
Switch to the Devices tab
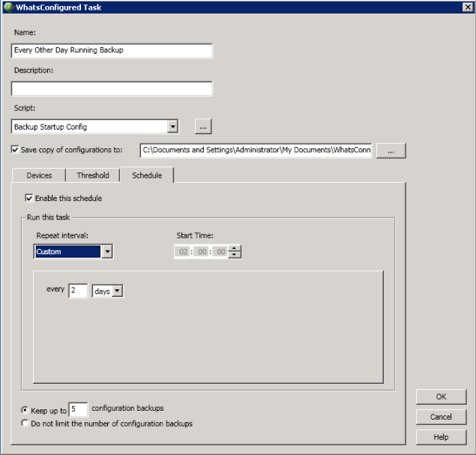click(39, 175)
